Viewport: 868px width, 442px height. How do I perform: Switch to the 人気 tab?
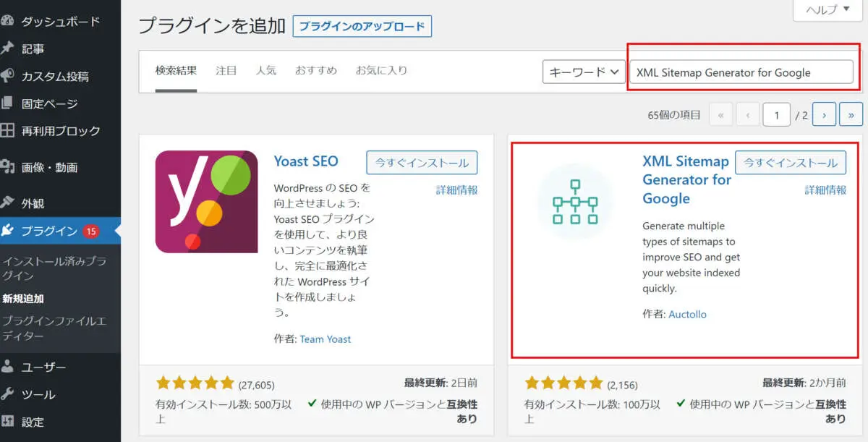click(266, 71)
